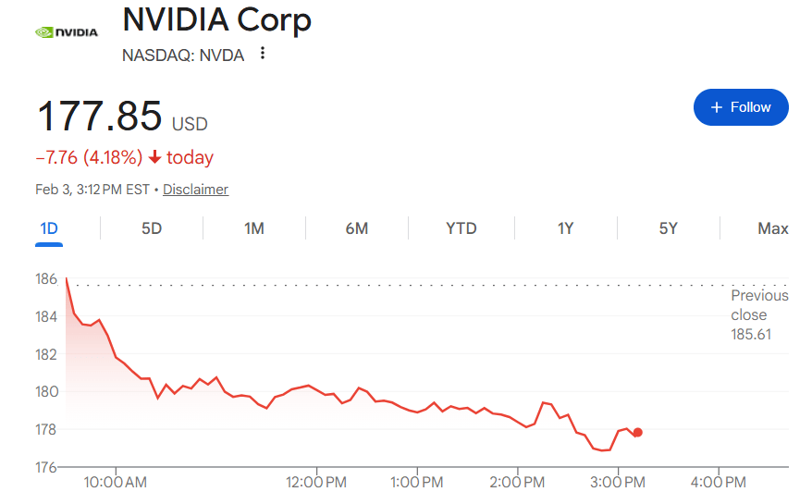Click the Previous close 185.61 label
Viewport: 812px width, 504px height.
[759, 314]
